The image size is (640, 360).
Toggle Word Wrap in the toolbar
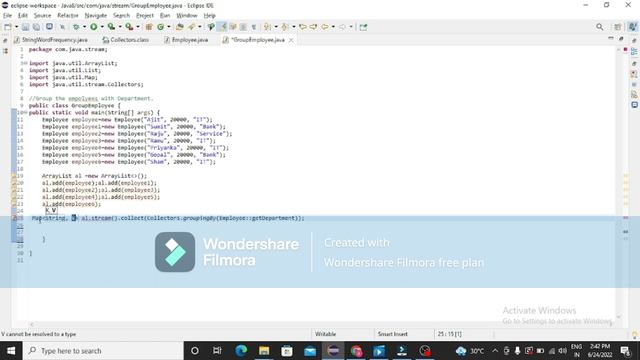[233, 27]
